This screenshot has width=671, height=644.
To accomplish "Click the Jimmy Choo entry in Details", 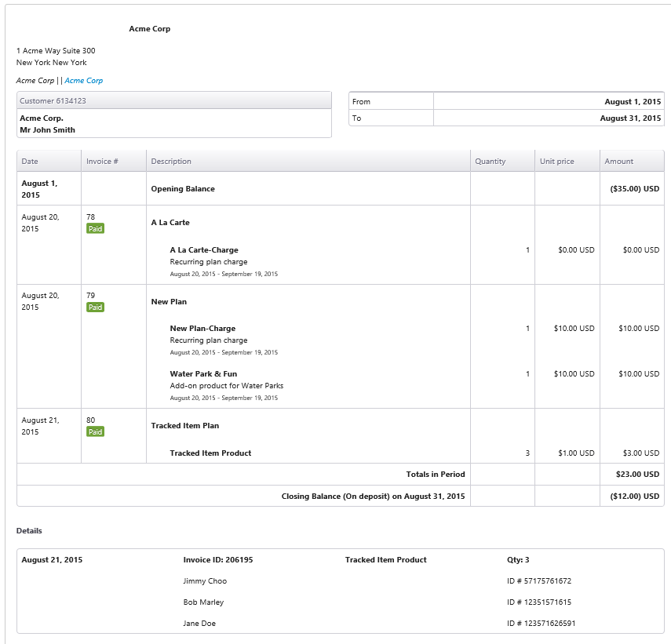I will (x=205, y=580).
